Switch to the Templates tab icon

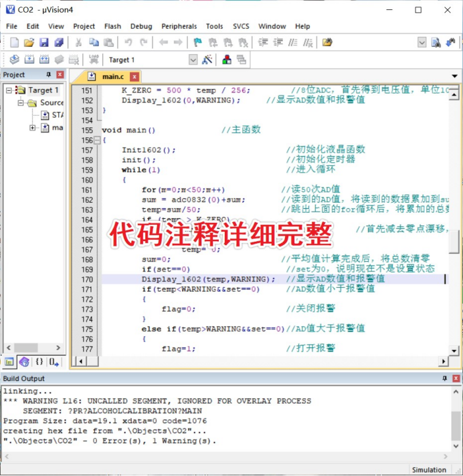[x=54, y=362]
